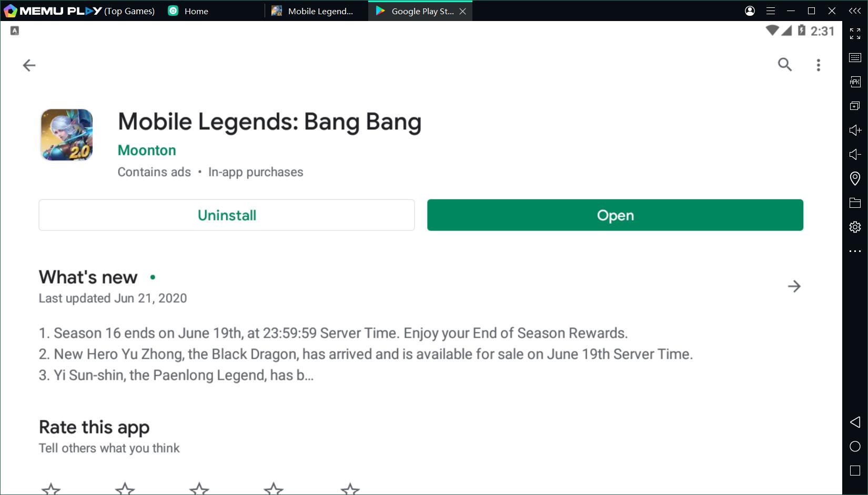868x495 pixels.
Task: Open the GPS location icon
Action: pyautogui.click(x=855, y=179)
